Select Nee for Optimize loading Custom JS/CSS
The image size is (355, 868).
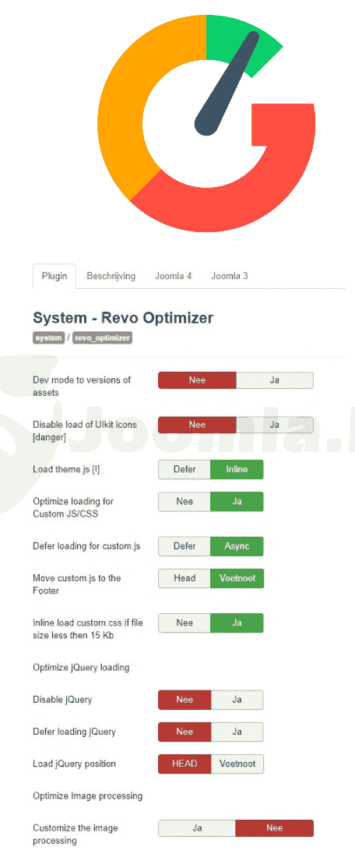click(x=185, y=502)
